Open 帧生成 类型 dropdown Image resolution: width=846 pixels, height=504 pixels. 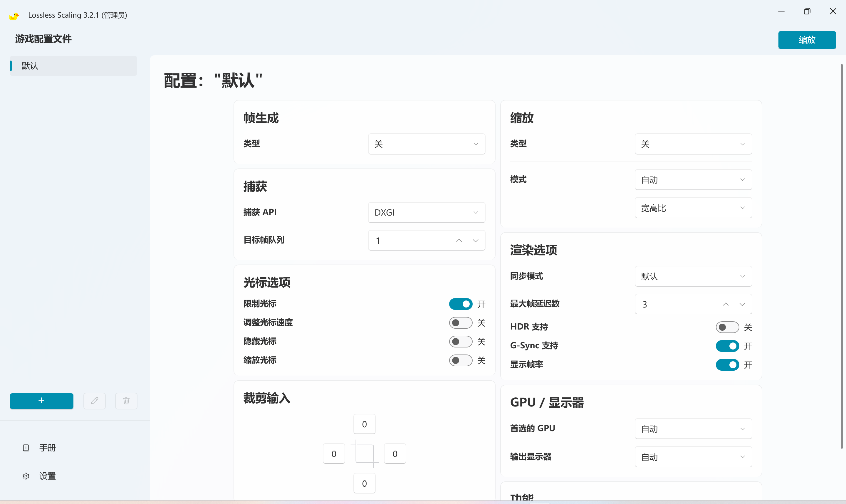click(x=427, y=144)
